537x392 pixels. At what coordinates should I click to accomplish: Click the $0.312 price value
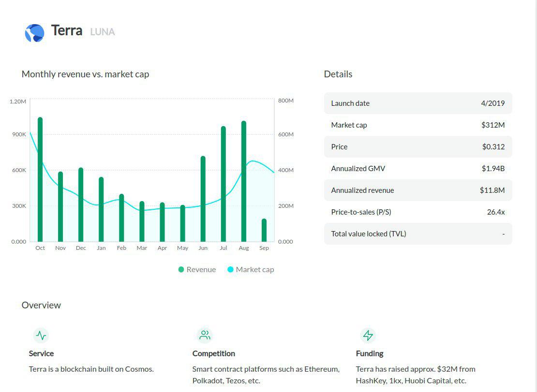(x=493, y=147)
